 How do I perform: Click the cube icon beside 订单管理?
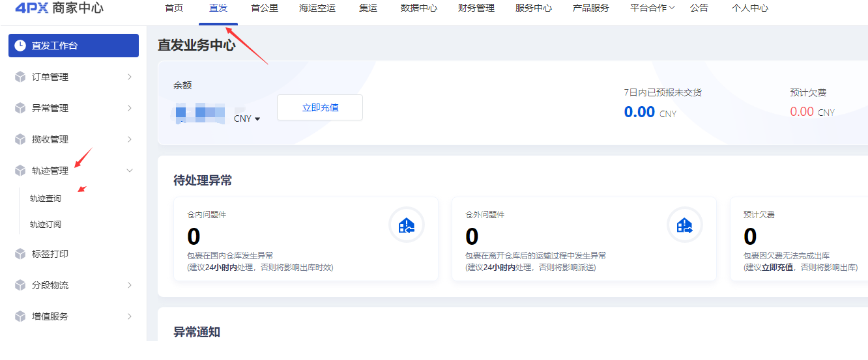[x=20, y=77]
